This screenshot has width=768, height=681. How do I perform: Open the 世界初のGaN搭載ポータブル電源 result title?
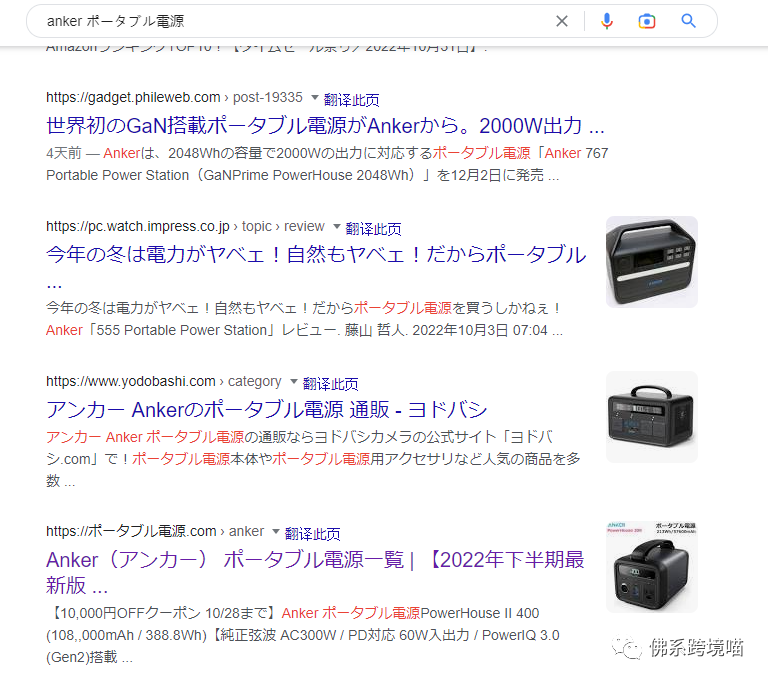325,126
